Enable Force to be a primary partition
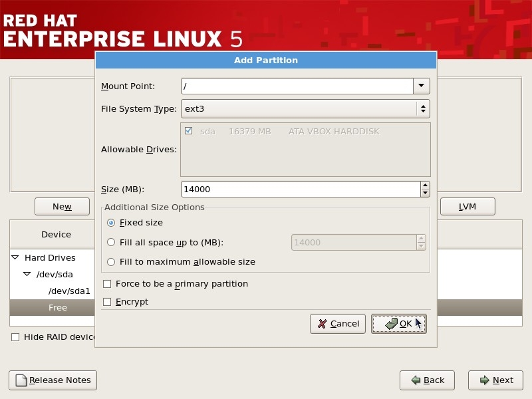The width and height of the screenshot is (532, 399). [x=107, y=284]
